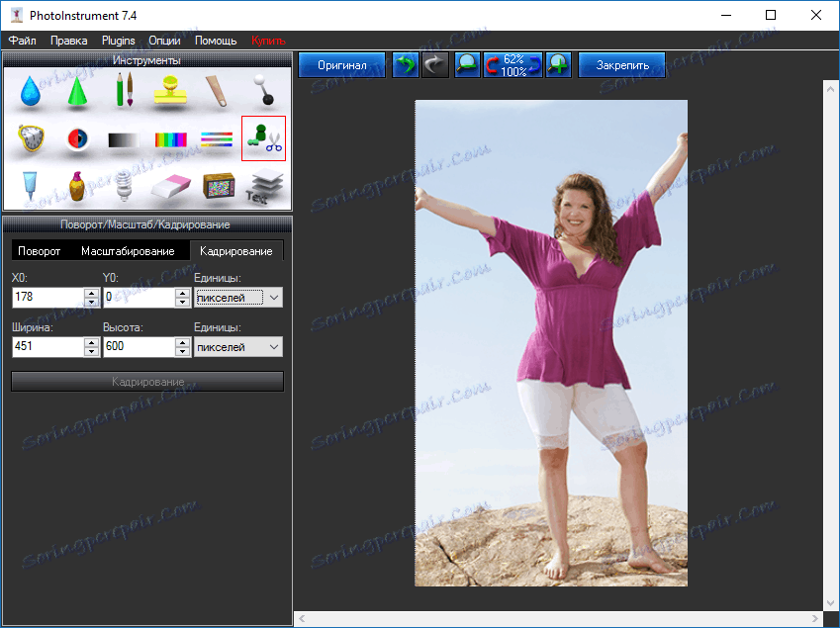Switch to the Масштабирование tab

click(x=128, y=251)
